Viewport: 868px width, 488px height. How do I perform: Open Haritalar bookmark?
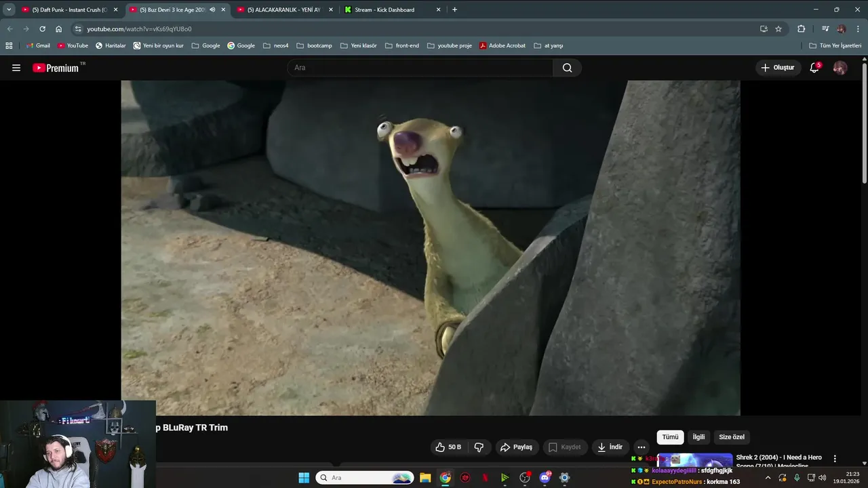click(111, 45)
